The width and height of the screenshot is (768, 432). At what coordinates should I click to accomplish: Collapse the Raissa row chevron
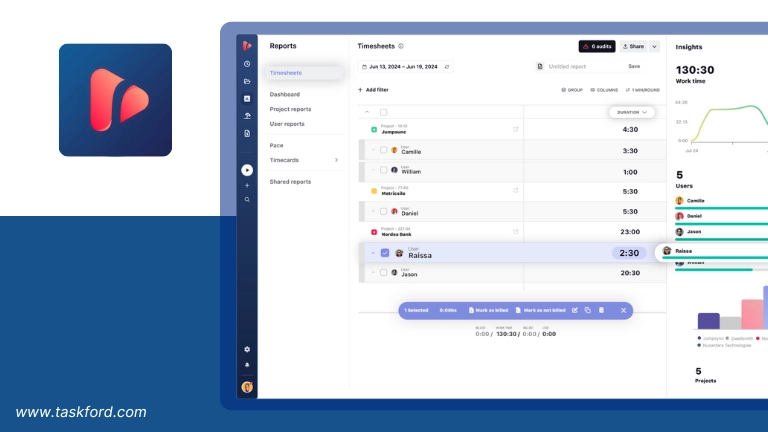[373, 253]
